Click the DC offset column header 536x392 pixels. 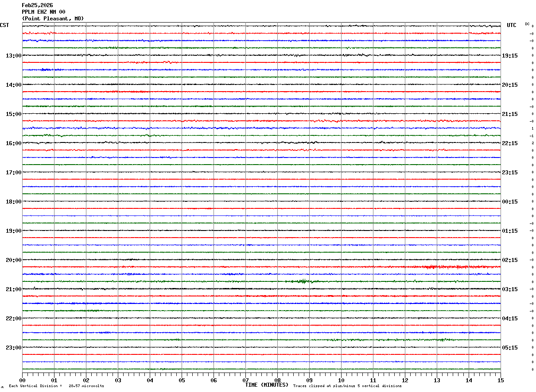pyautogui.click(x=527, y=24)
